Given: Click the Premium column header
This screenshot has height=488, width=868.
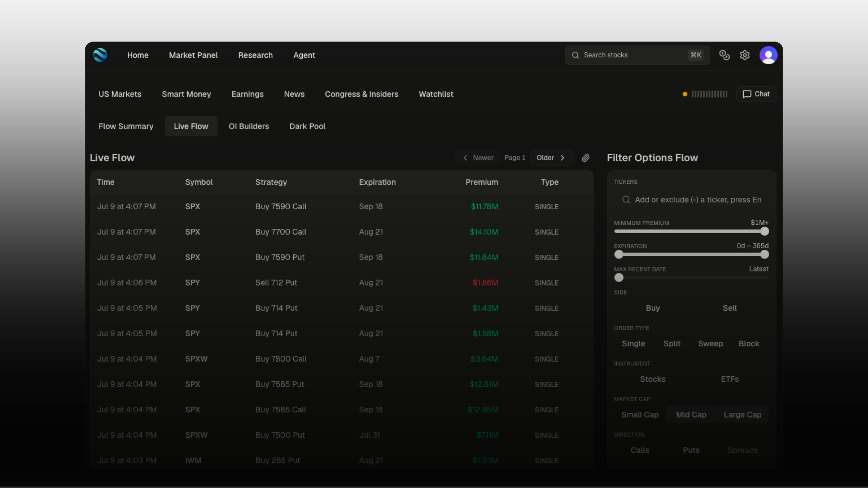Looking at the screenshot, I should point(482,182).
